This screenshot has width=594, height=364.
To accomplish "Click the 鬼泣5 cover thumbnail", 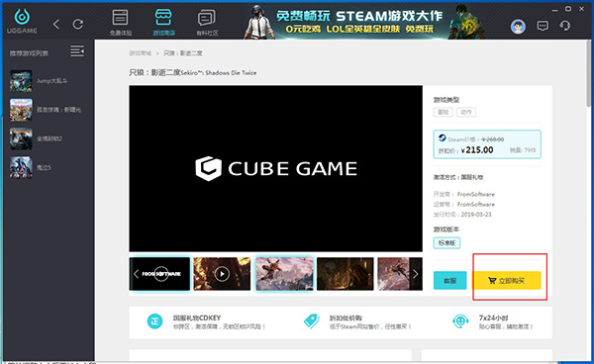I will pos(21,167).
